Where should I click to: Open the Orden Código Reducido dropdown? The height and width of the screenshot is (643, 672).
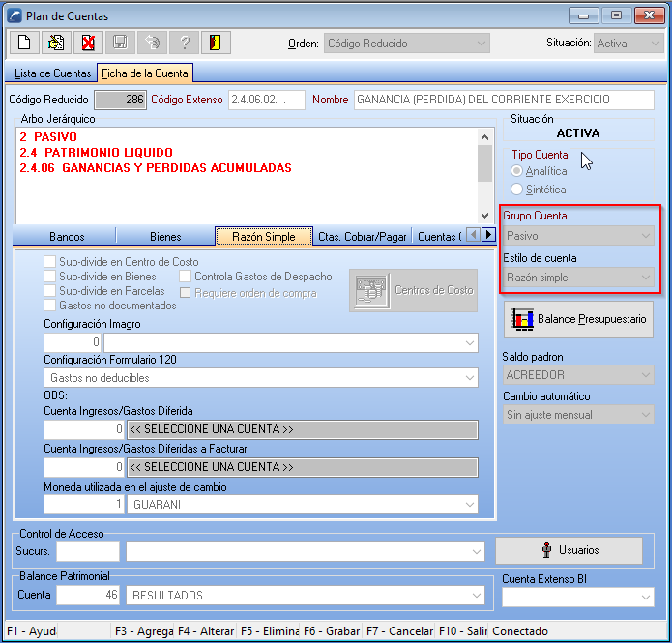407,44
